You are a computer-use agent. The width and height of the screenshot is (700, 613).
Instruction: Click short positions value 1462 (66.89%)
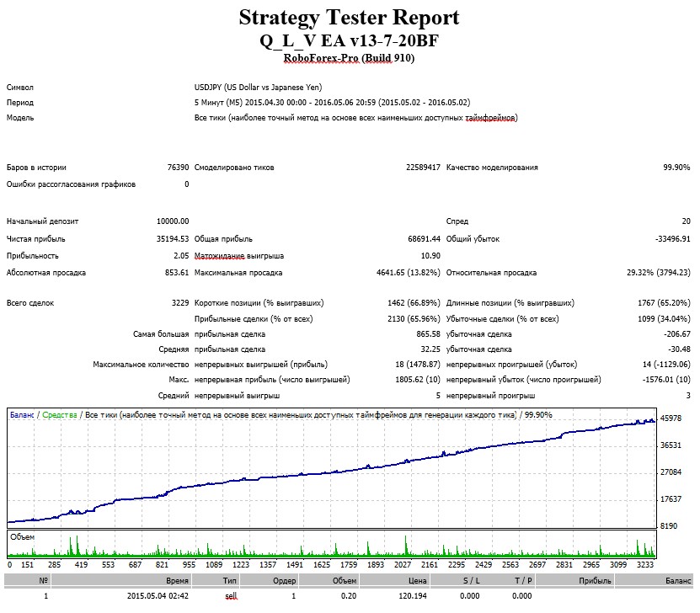pyautogui.click(x=414, y=303)
